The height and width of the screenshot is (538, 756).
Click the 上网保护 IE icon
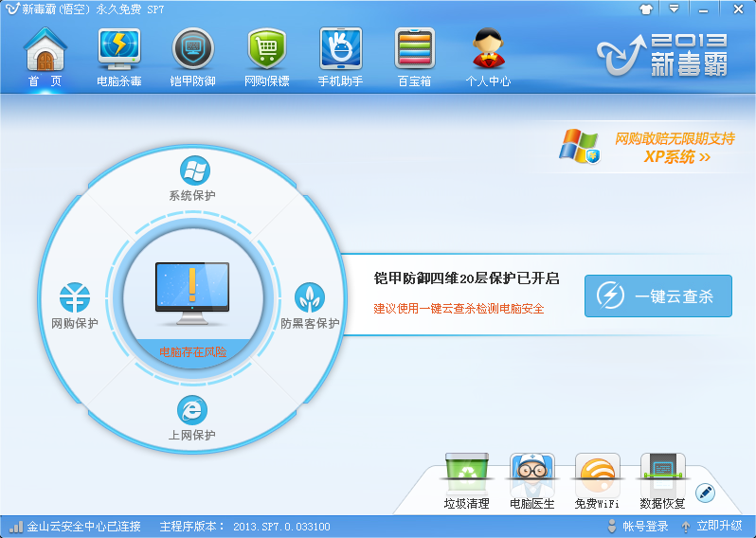pyautogui.click(x=192, y=410)
